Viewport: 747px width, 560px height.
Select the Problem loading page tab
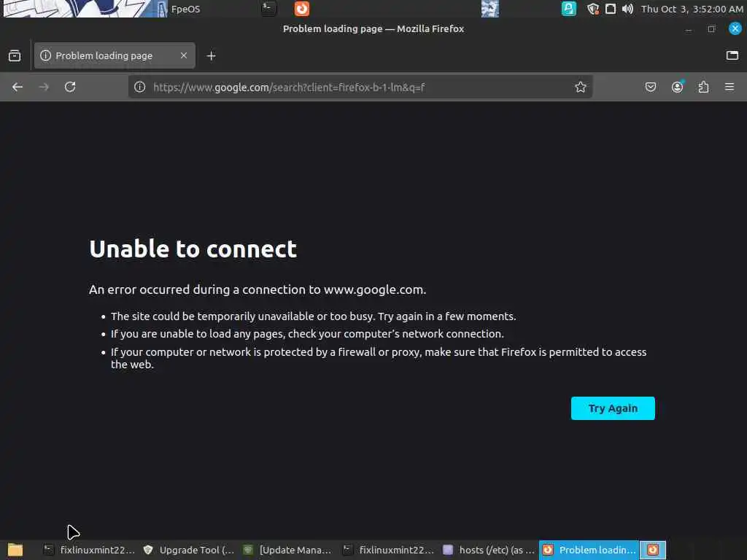(x=115, y=55)
